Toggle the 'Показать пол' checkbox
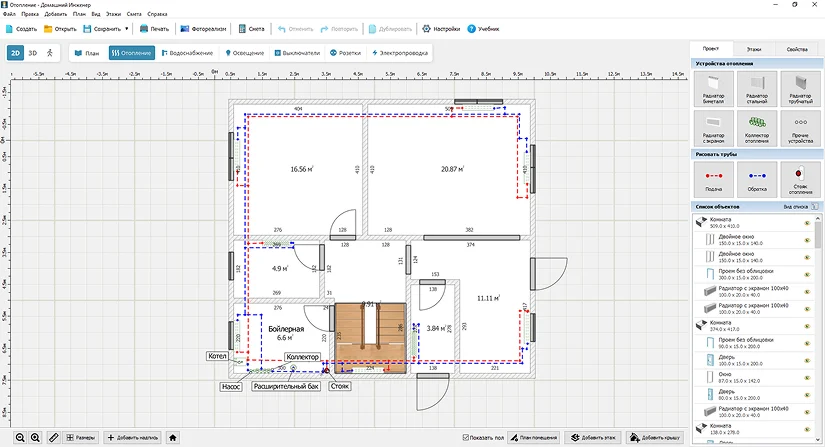Screen dimensions: 825x447 click(467, 438)
